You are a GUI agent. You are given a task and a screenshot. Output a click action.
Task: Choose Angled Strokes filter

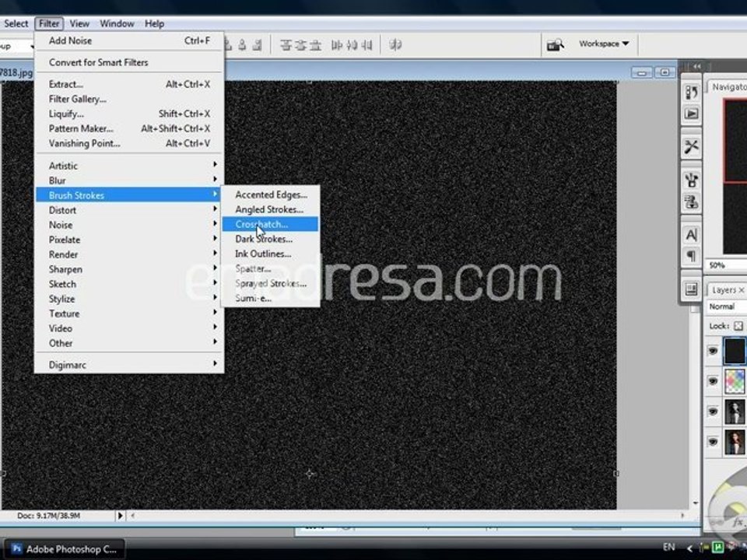(270, 209)
